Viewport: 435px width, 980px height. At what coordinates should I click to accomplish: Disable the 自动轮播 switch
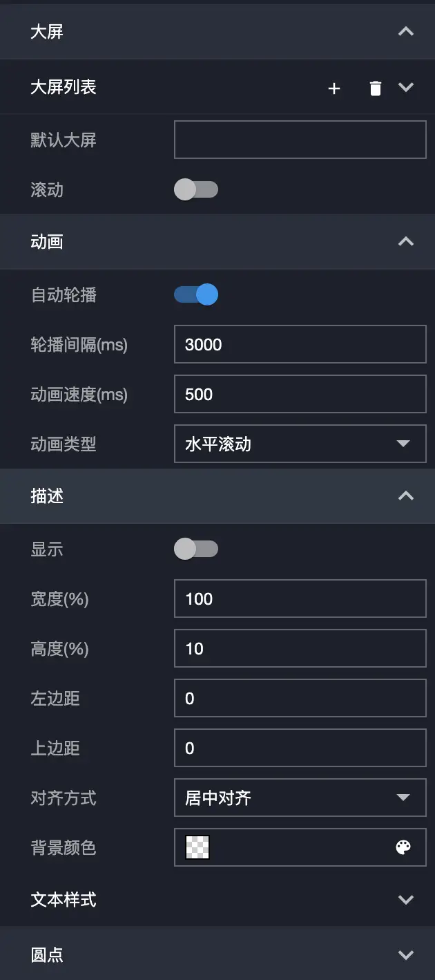196,295
